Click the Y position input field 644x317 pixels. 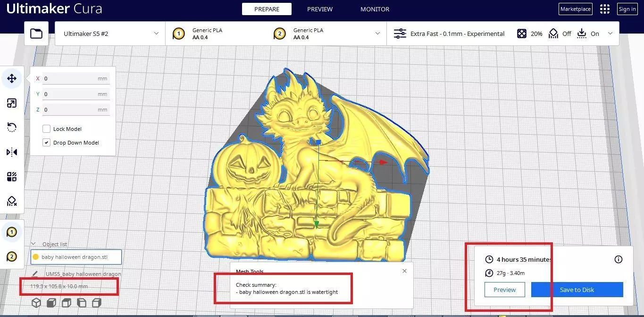[76, 94]
